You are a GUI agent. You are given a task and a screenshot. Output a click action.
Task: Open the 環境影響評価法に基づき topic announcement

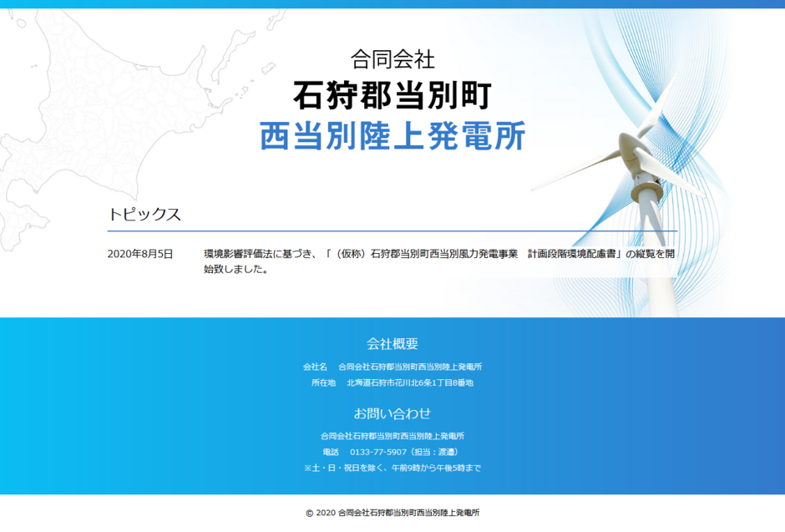[439, 261]
